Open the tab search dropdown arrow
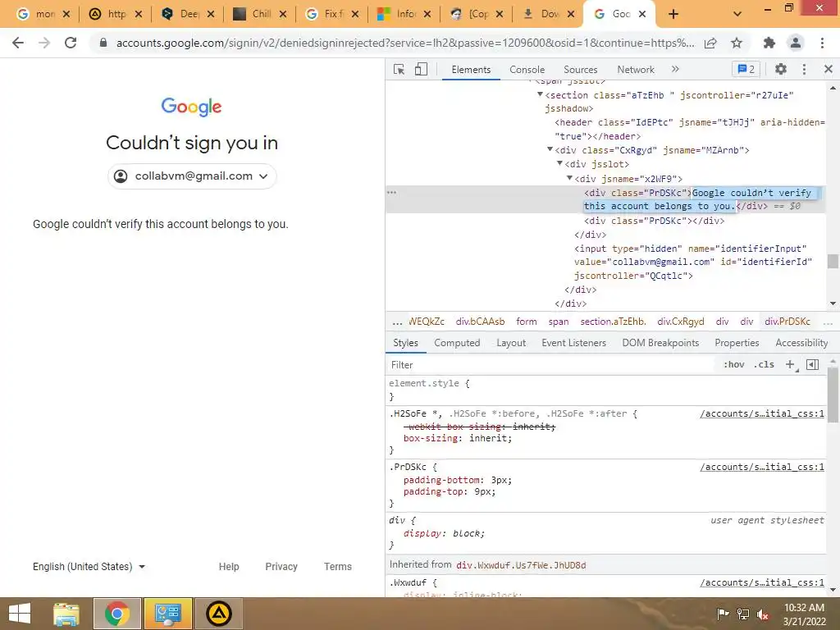This screenshot has width=840, height=630. [x=737, y=14]
